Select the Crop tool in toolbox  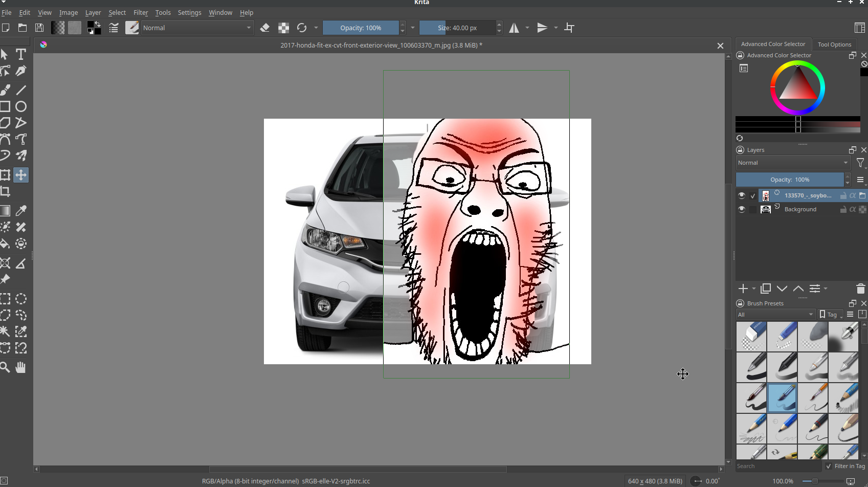pos(5,191)
